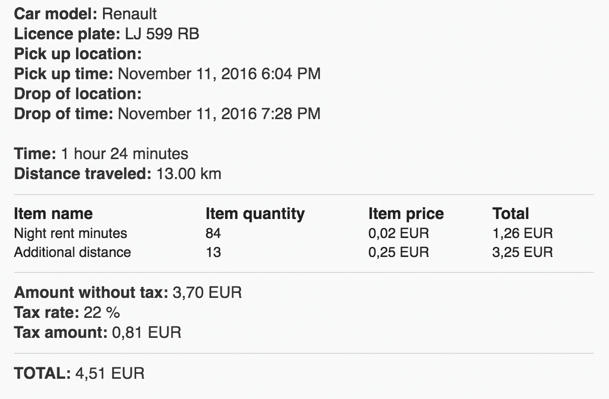The width and height of the screenshot is (609, 399).
Task: Select the Night rent minutes row label
Action: [71, 233]
